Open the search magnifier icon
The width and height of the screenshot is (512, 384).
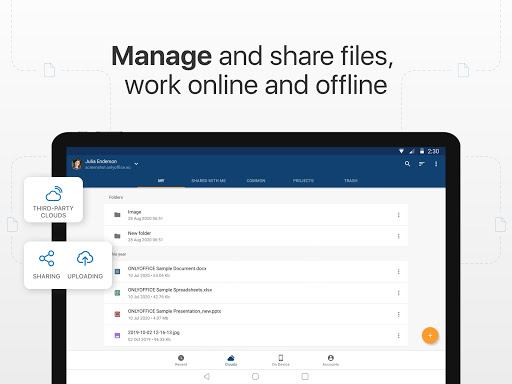[x=407, y=164]
